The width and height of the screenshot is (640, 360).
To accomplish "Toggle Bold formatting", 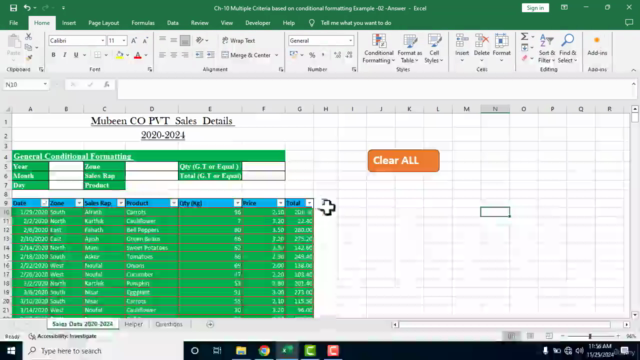I will pos(53,55).
